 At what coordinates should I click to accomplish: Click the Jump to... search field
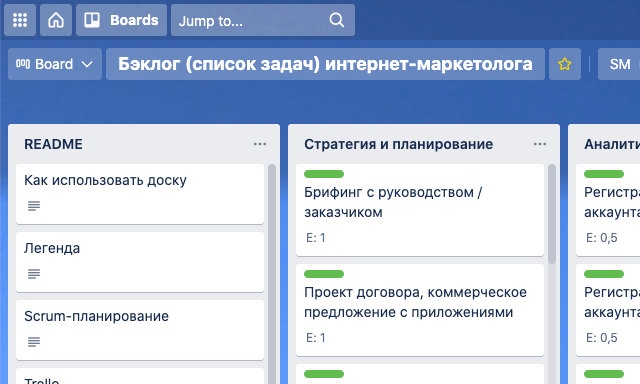click(x=262, y=20)
